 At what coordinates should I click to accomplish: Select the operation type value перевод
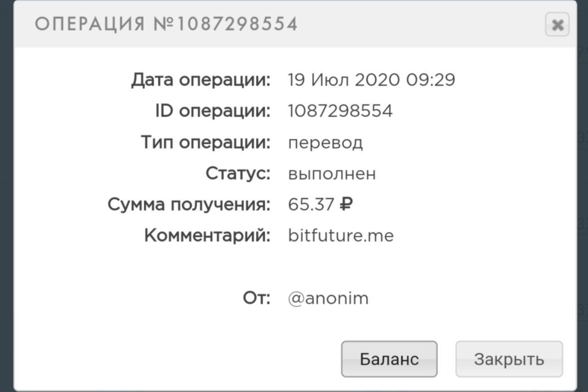coord(325,143)
